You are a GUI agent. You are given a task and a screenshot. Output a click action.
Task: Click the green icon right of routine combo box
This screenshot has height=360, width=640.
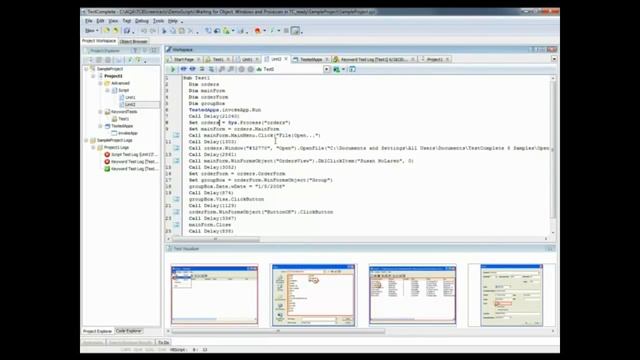point(336,69)
